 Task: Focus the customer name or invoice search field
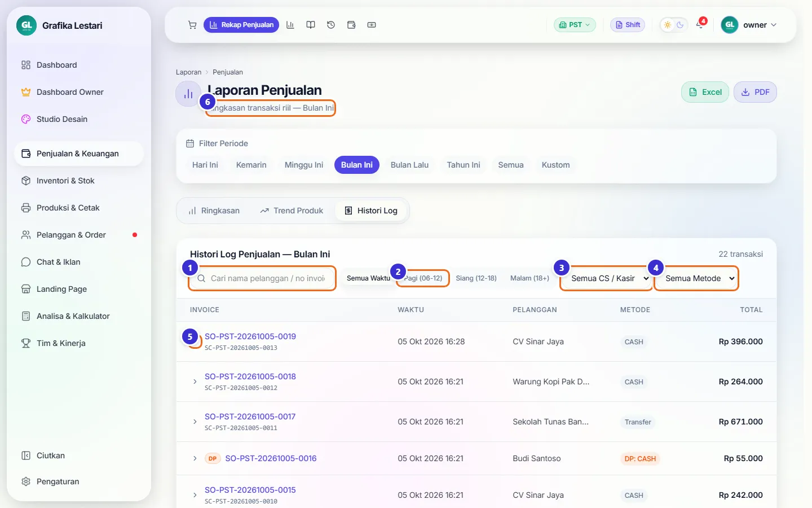[262, 278]
